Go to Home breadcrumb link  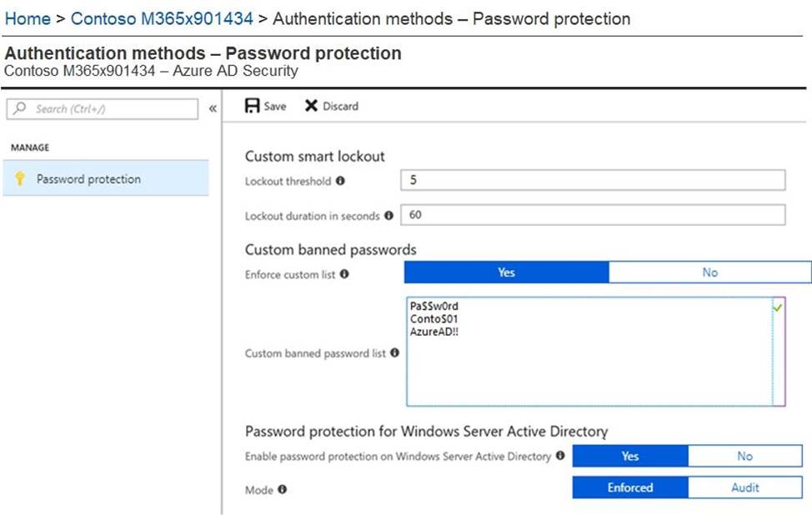(28, 18)
